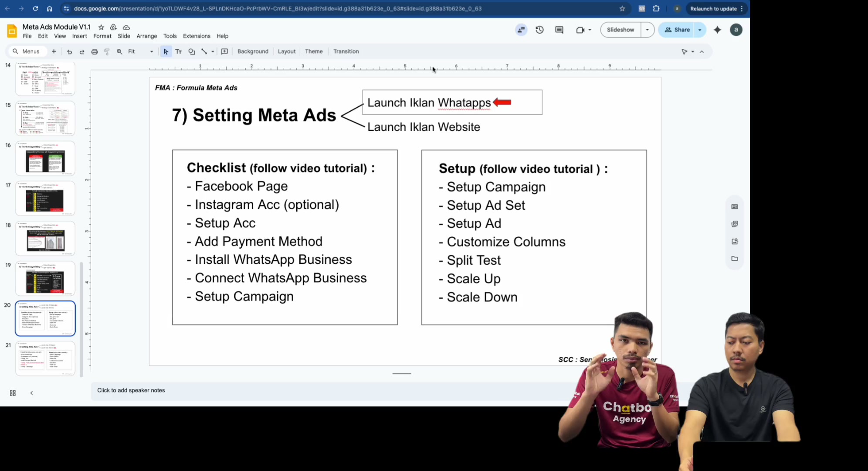Open Gemini sparkle icon
The image size is (868, 471).
717,30
